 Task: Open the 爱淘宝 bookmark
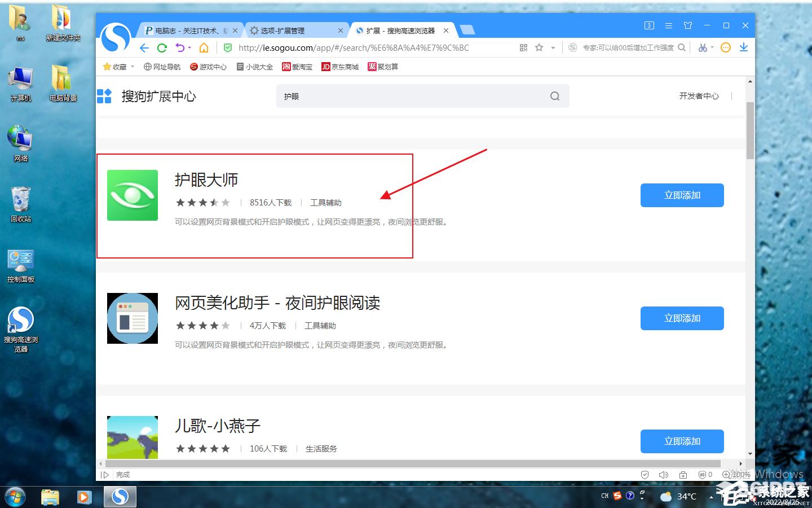click(297, 67)
